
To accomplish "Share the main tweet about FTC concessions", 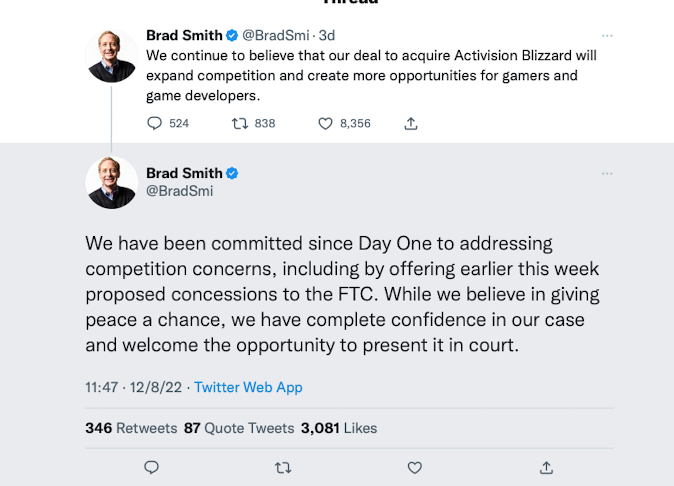I will 547,467.
